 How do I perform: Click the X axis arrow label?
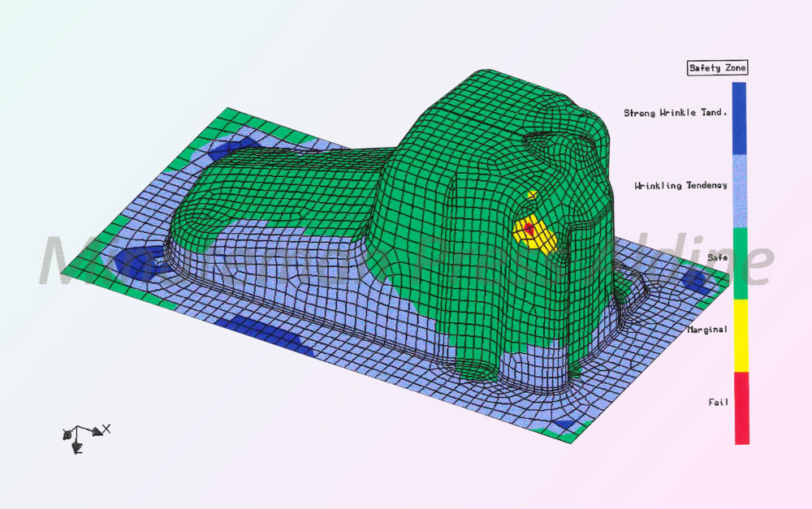click(106, 429)
